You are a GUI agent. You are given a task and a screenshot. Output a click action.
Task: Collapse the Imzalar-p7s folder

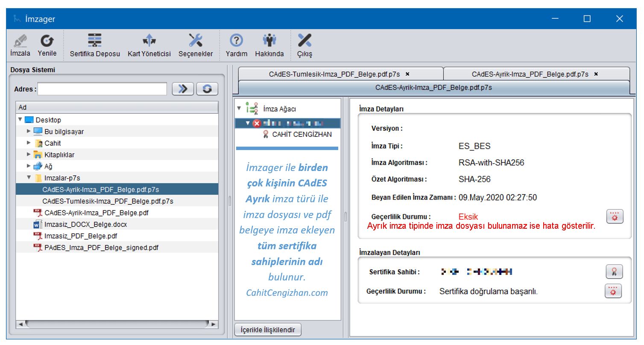(x=29, y=177)
